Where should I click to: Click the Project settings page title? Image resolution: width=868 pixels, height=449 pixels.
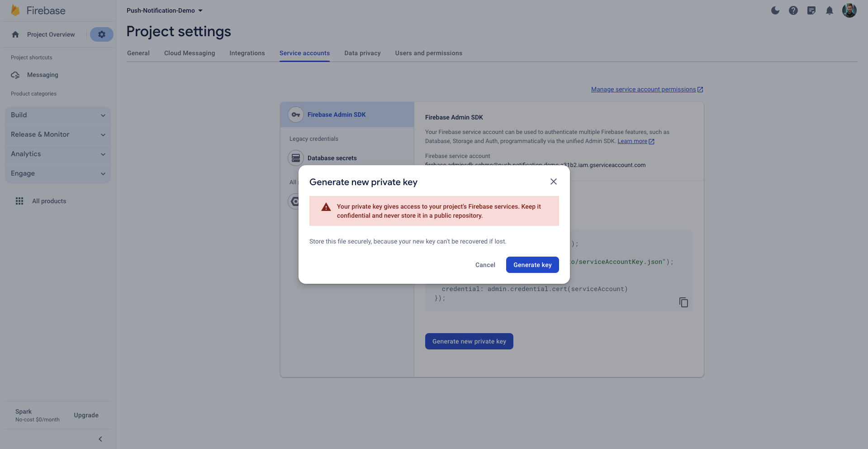[x=179, y=31]
